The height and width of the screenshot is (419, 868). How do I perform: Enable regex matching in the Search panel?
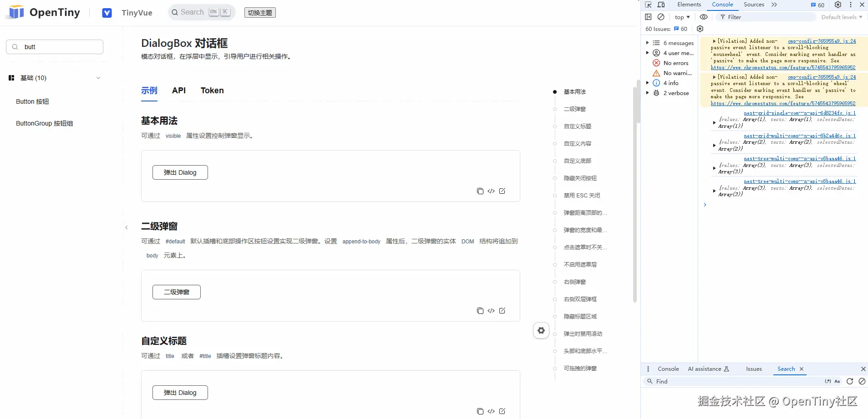[827, 381]
